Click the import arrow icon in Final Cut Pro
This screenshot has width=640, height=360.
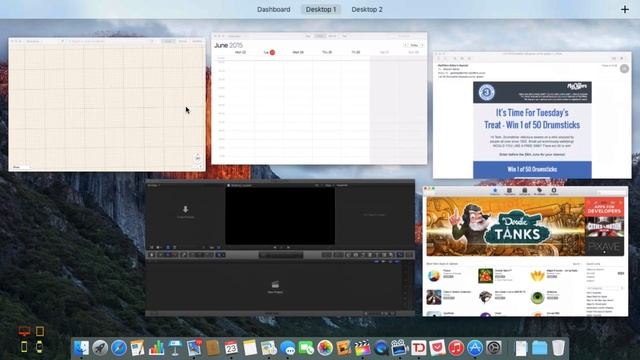tap(185, 209)
